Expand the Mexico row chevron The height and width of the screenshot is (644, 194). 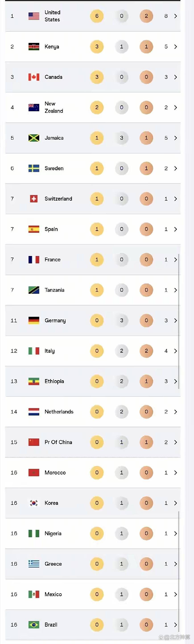[x=175, y=594]
